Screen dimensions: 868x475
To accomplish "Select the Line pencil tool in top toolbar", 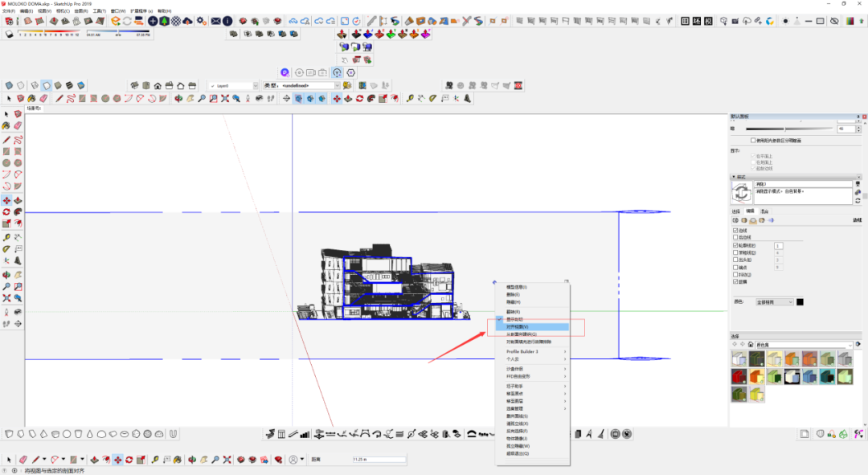I will pyautogui.click(x=59, y=99).
